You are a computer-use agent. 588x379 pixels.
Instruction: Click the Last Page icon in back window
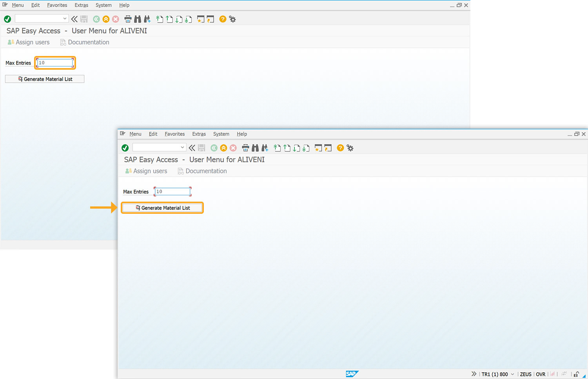click(x=189, y=19)
